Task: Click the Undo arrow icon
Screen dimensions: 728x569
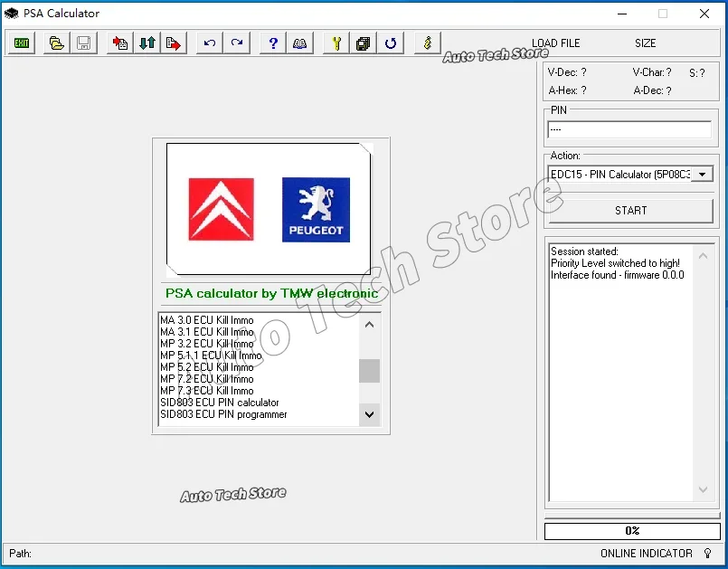Action: [209, 43]
